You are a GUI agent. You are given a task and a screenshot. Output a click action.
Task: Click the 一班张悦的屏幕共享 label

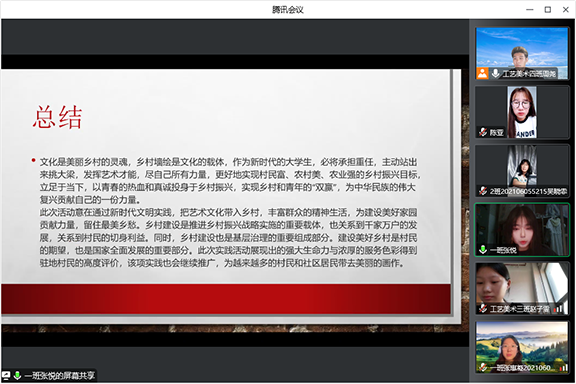(60, 376)
